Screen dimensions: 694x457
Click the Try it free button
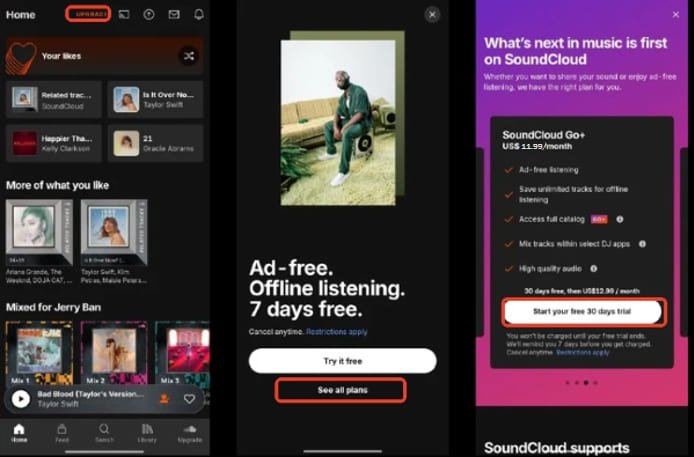(x=343, y=361)
